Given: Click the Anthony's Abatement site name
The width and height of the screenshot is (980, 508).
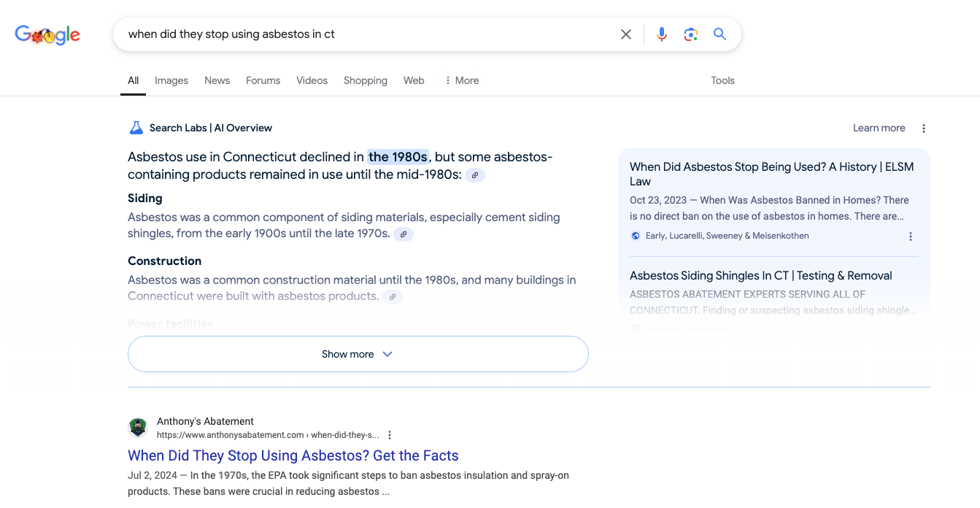Looking at the screenshot, I should coord(205,421).
